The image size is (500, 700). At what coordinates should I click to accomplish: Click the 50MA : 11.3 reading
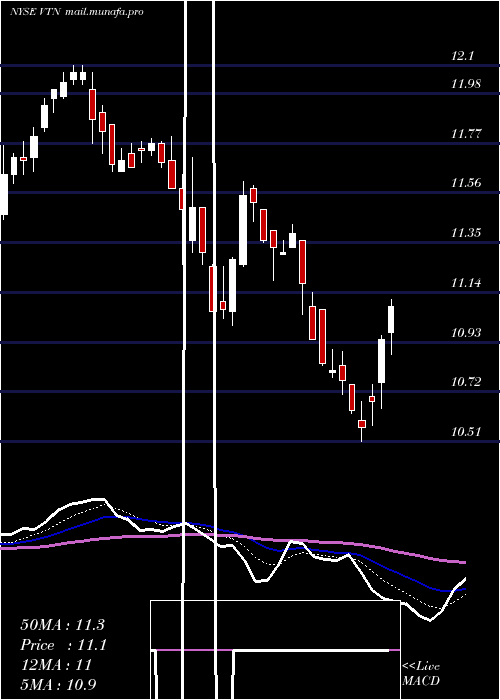pos(62,625)
